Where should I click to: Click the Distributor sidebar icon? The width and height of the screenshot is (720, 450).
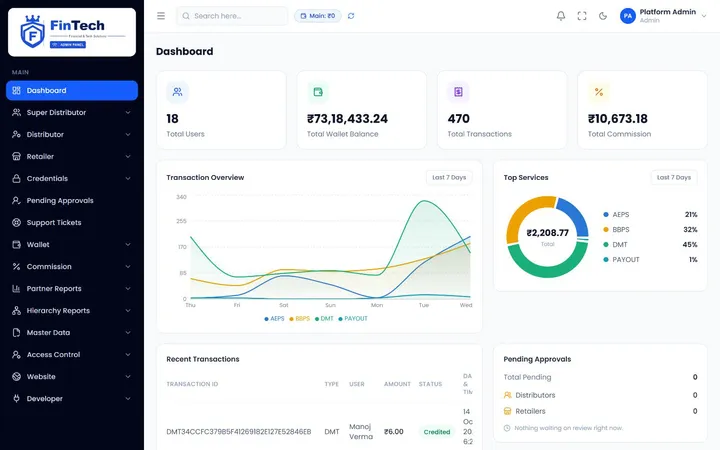[x=17, y=135]
